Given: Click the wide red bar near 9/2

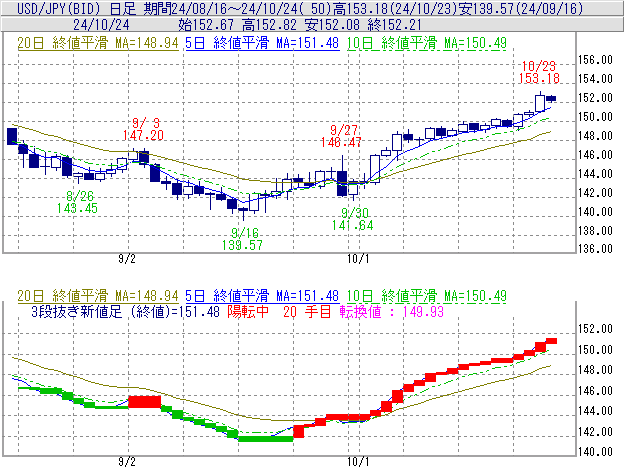Looking at the screenshot, I should click(144, 401).
